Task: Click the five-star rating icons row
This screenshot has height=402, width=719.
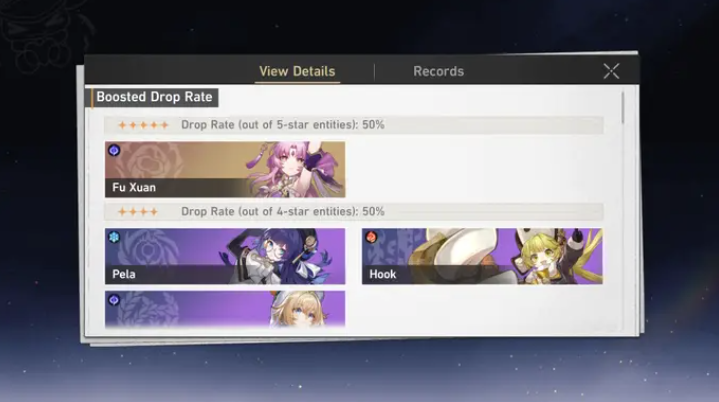Action: tap(144, 125)
